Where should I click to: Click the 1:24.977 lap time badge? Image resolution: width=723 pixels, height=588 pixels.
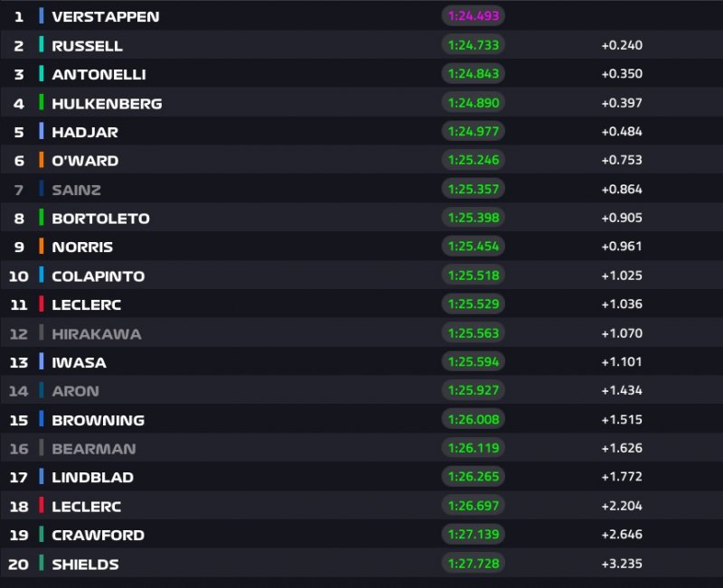(472, 131)
